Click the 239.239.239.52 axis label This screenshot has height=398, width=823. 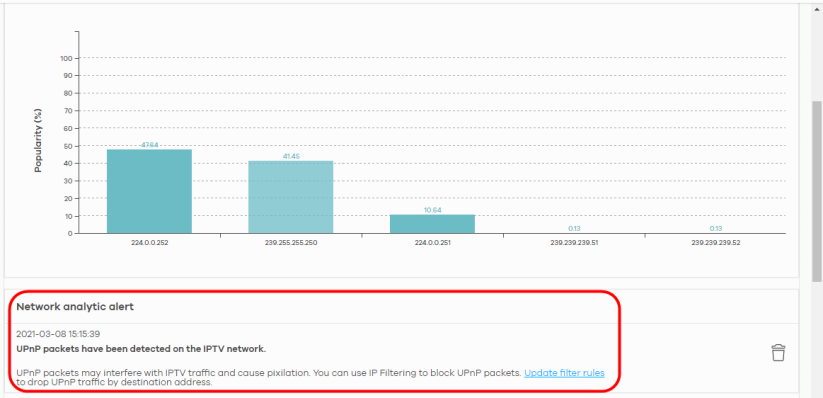(x=716, y=244)
